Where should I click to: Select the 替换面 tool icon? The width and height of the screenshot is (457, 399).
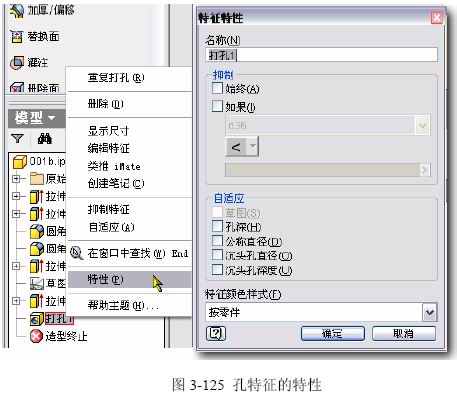point(16,37)
